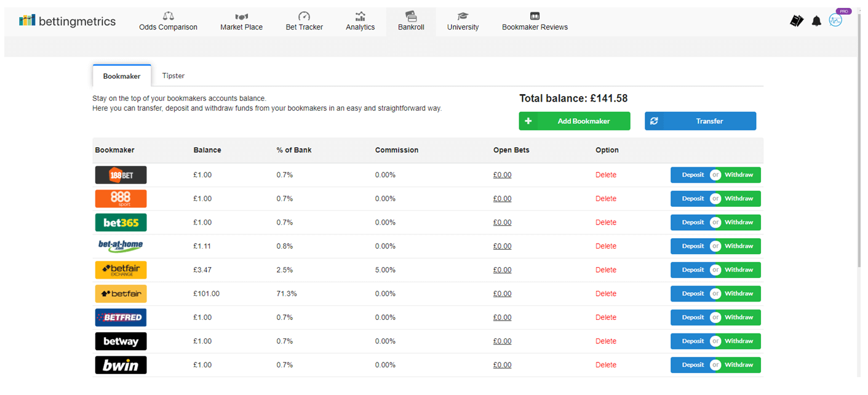Click the page vertical scrollbar
The width and height of the screenshot is (868, 395).
tap(860, 142)
